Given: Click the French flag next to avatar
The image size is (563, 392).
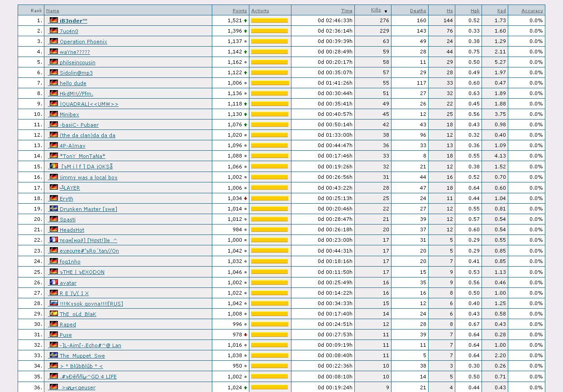Looking at the screenshot, I should tap(54, 282).
